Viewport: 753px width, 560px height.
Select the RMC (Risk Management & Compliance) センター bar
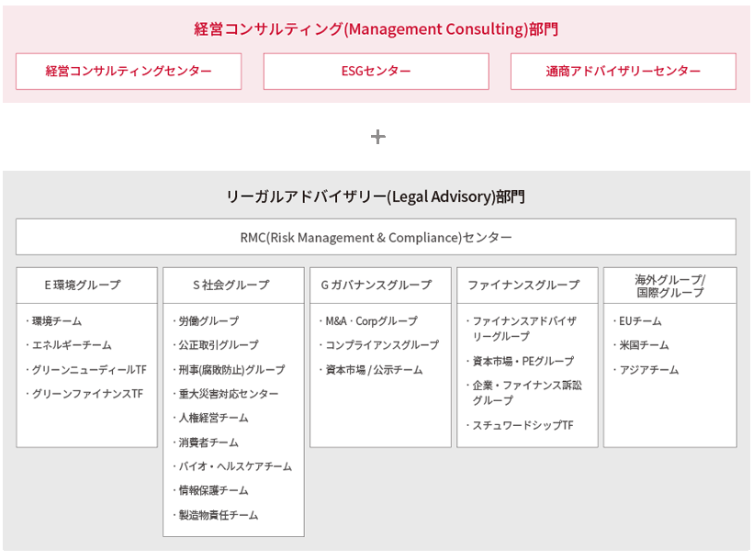[x=376, y=237]
